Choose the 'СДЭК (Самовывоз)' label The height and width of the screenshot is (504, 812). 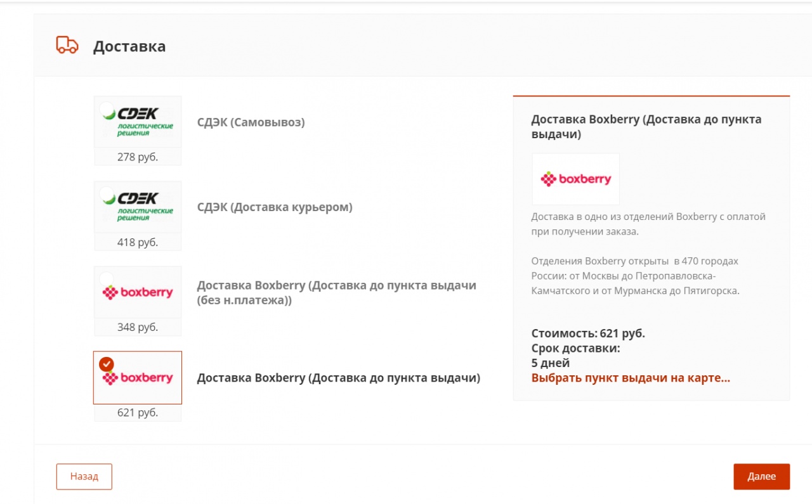pos(251,122)
